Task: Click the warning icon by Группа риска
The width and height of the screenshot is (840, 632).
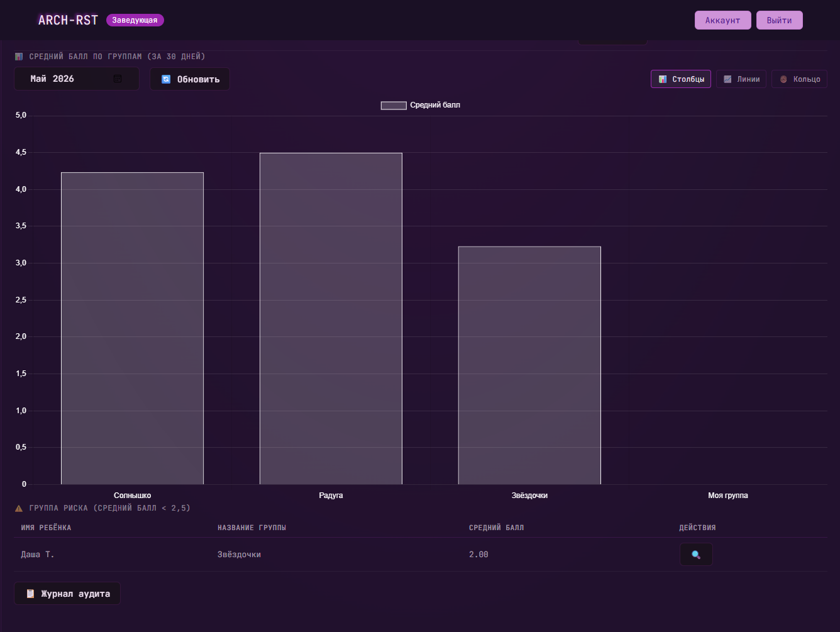Action: (19, 508)
